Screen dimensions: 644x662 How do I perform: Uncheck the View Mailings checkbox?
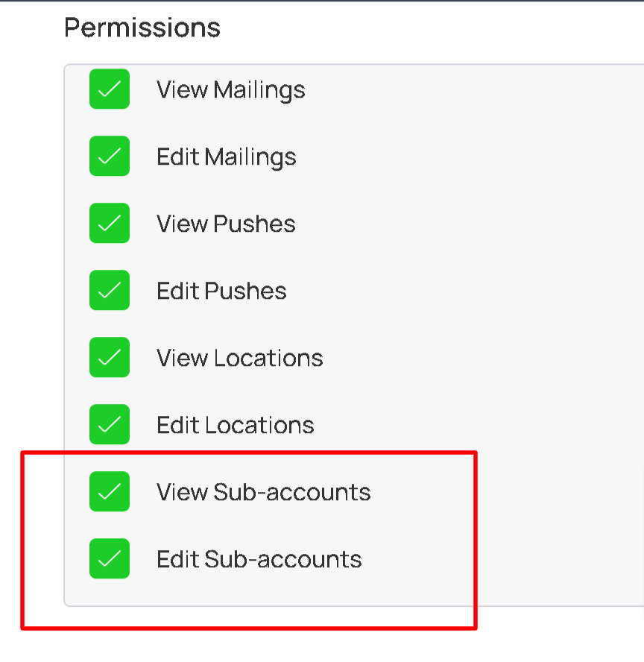pyautogui.click(x=110, y=89)
